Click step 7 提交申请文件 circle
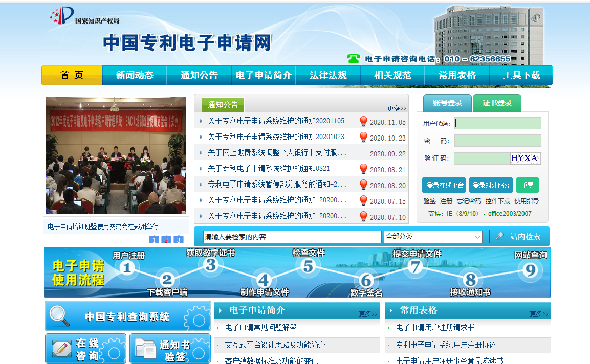This screenshot has height=364, width=590. click(x=416, y=266)
